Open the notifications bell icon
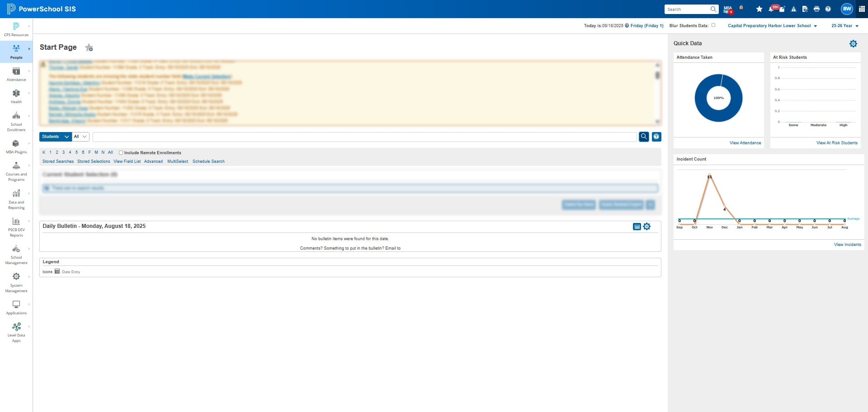868x412 pixels. (771, 9)
